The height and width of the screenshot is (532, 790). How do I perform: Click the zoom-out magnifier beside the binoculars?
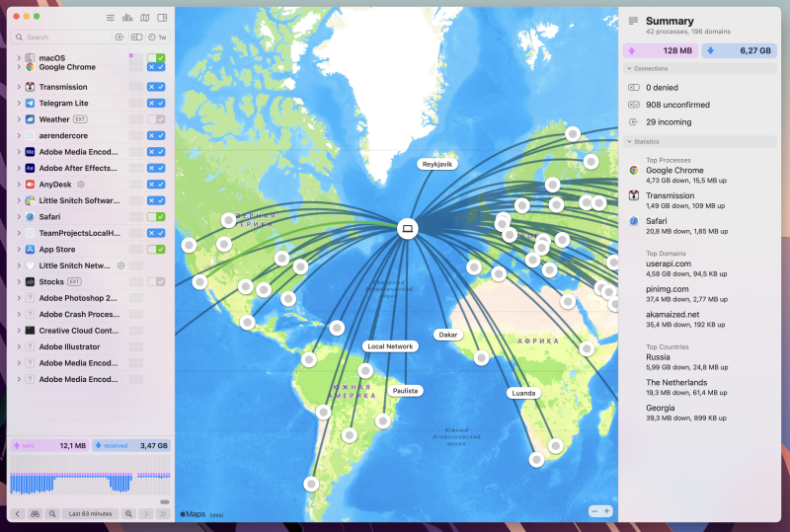coord(52,514)
